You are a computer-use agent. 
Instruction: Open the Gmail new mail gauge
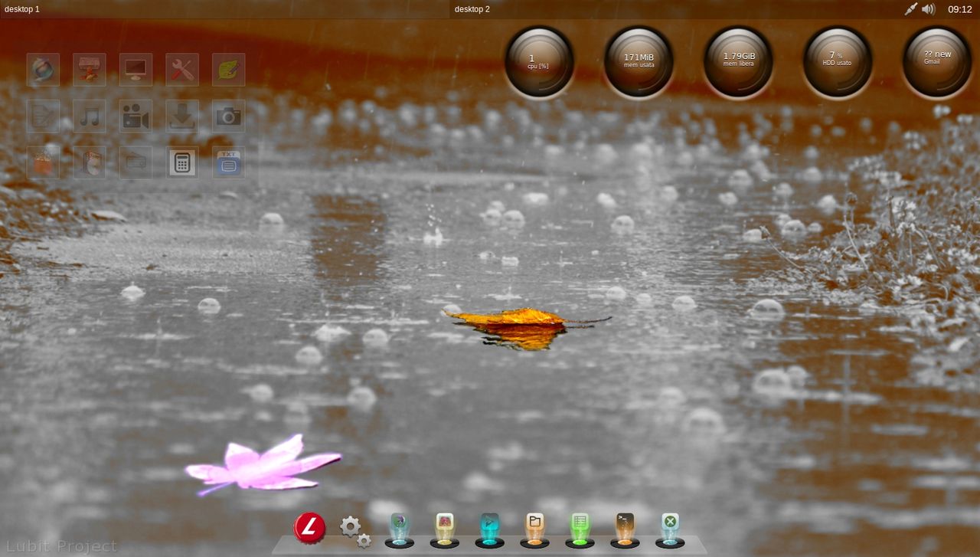click(x=937, y=62)
